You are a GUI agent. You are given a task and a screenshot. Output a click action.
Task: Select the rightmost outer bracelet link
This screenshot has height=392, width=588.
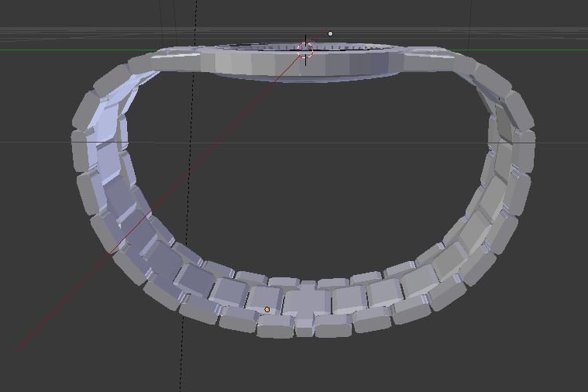click(x=525, y=151)
